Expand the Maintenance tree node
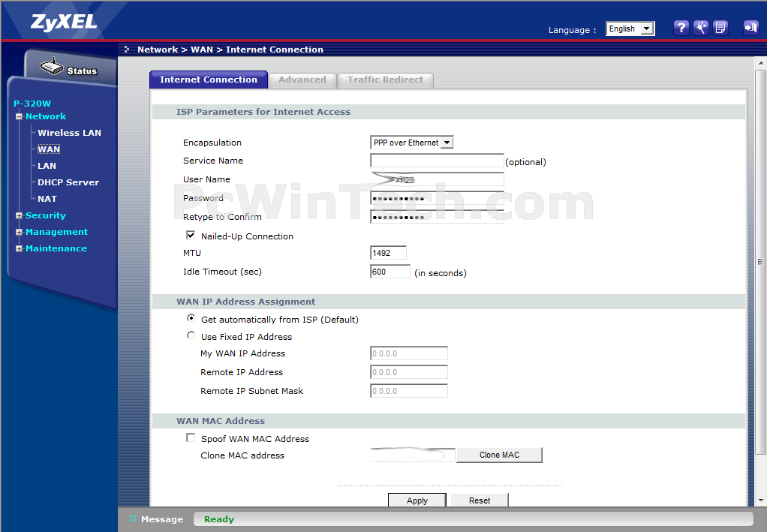This screenshot has height=532, width=767. point(19,249)
